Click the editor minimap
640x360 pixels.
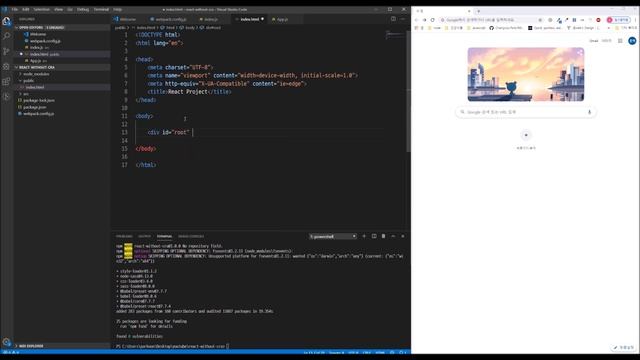[395, 35]
